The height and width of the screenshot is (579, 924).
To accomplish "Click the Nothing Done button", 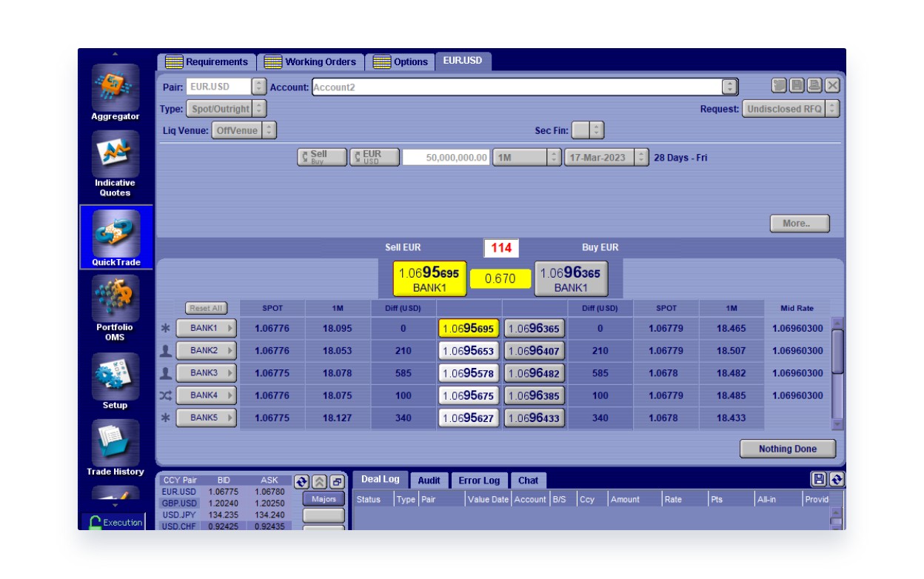I will (788, 449).
